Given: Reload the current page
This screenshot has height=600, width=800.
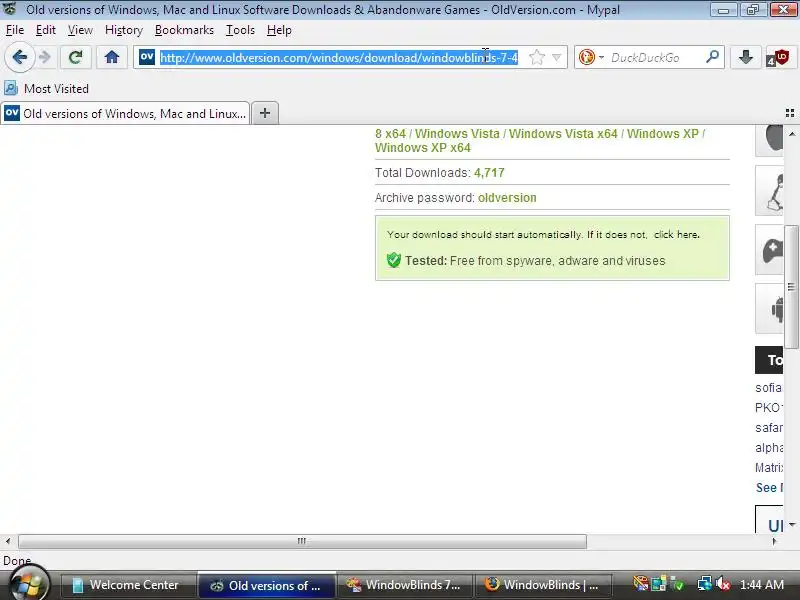Looking at the screenshot, I should point(76,57).
